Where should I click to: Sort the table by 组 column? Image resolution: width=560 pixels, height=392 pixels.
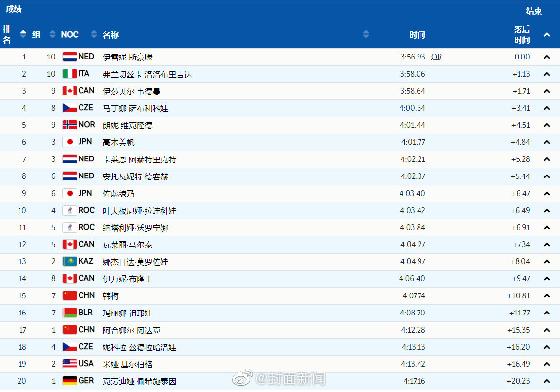pyautogui.click(x=53, y=34)
